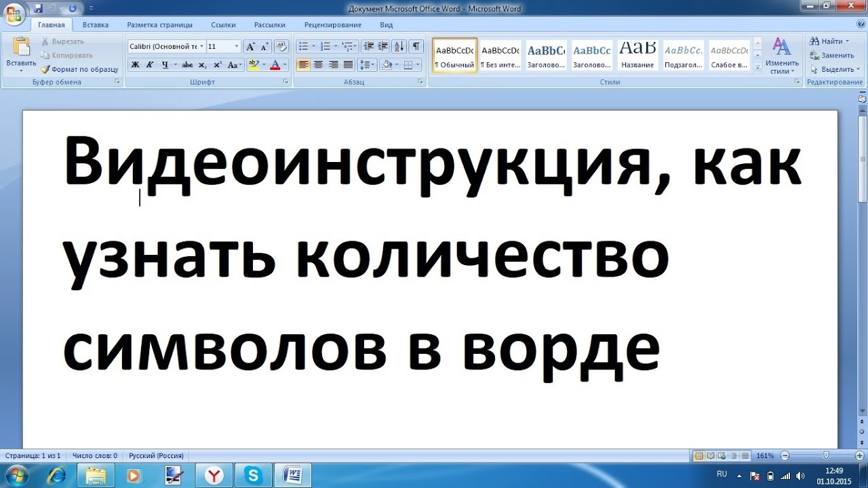Click the numbered list icon
This screenshot has width=868, height=488.
pos(325,47)
